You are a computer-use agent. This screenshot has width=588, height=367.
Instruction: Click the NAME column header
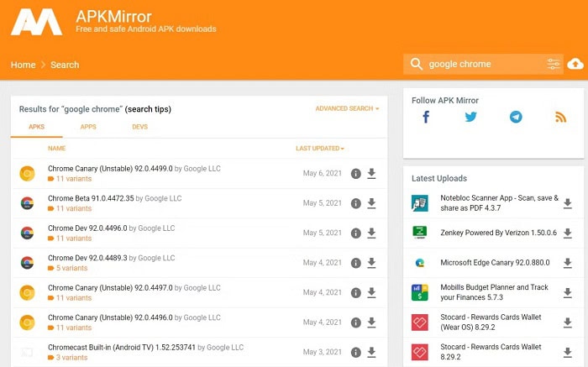[56, 149]
